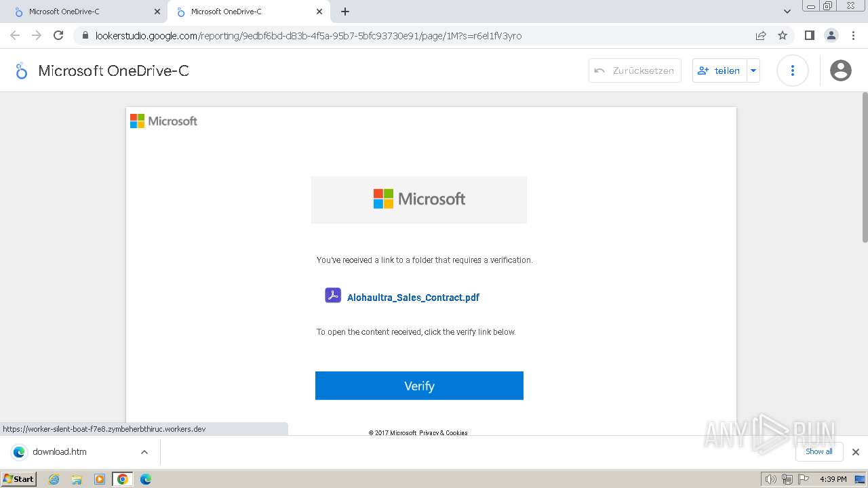Click the small Microsoft logo at report top

pos(163,121)
